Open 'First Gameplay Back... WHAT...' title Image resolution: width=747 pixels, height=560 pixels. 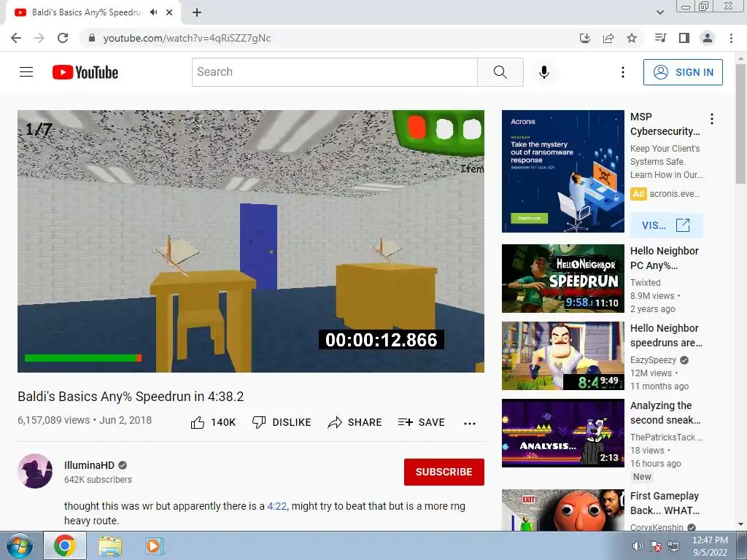point(665,503)
